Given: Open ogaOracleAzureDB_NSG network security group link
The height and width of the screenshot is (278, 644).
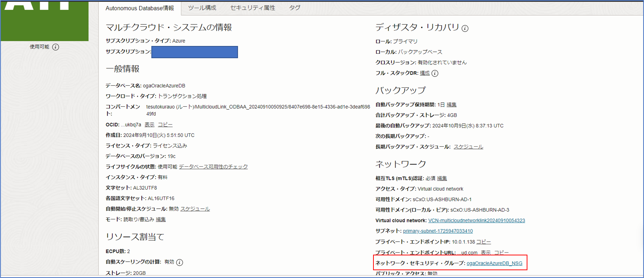Looking at the screenshot, I should 494,263.
